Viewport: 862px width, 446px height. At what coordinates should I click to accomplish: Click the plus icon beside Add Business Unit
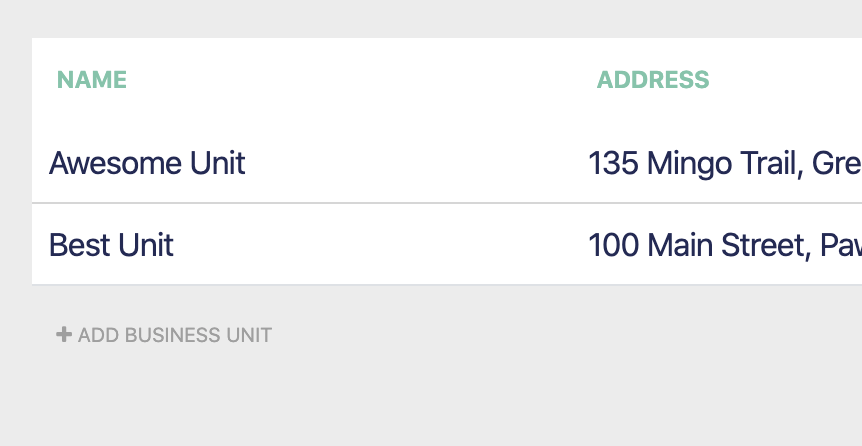pos(64,334)
